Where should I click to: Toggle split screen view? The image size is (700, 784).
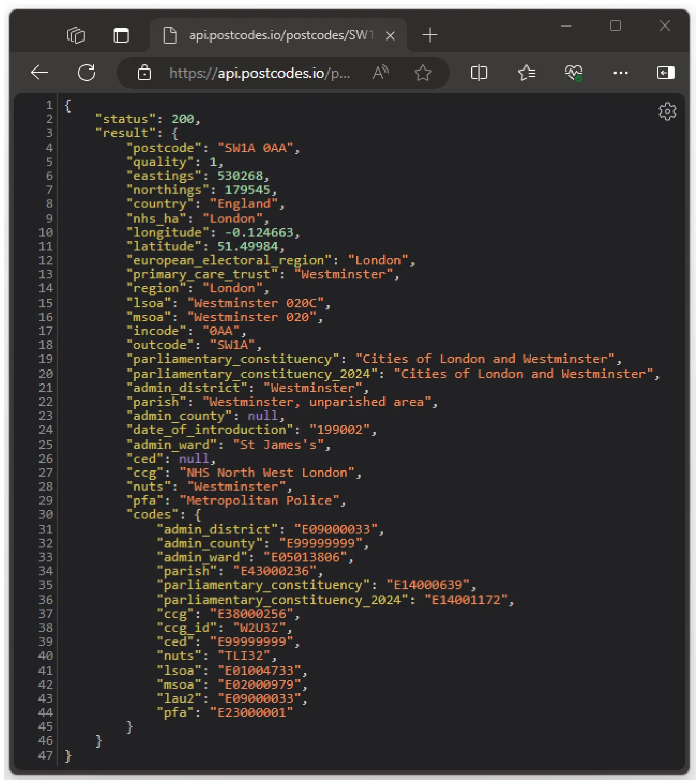pyautogui.click(x=479, y=72)
